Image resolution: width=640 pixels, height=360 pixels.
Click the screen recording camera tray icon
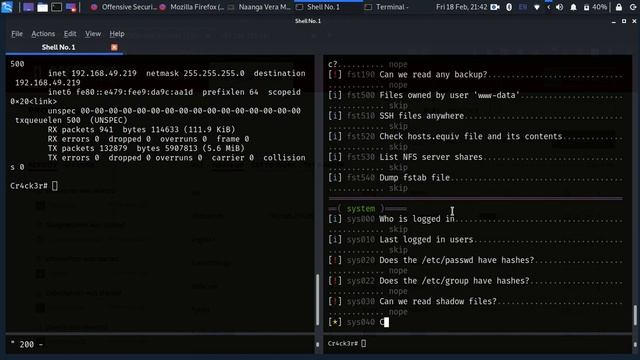[x=495, y=7]
